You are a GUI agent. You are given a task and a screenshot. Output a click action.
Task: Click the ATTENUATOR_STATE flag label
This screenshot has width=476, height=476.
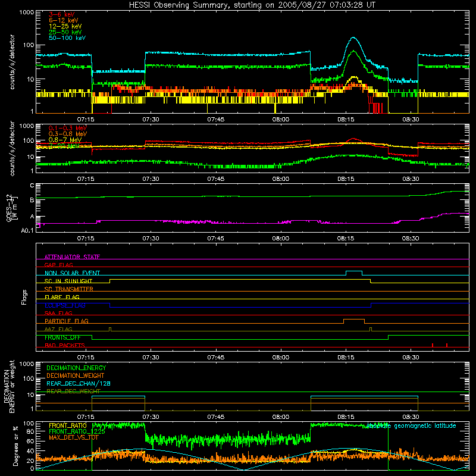[72, 257]
